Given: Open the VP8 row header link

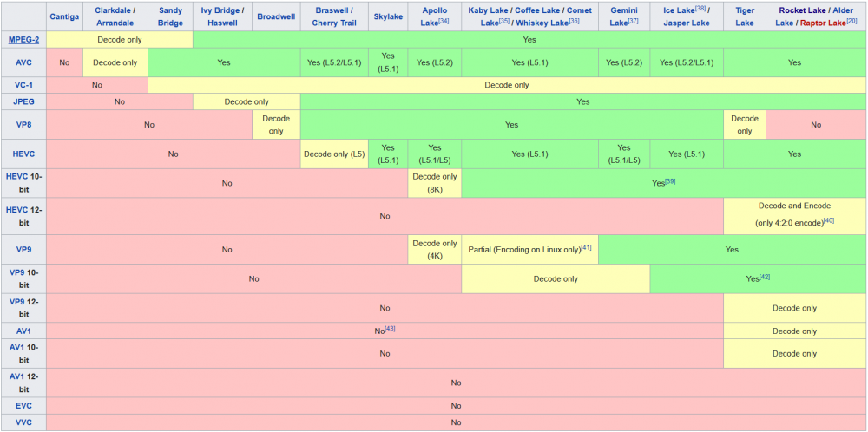Looking at the screenshot, I should pyautogui.click(x=23, y=125).
